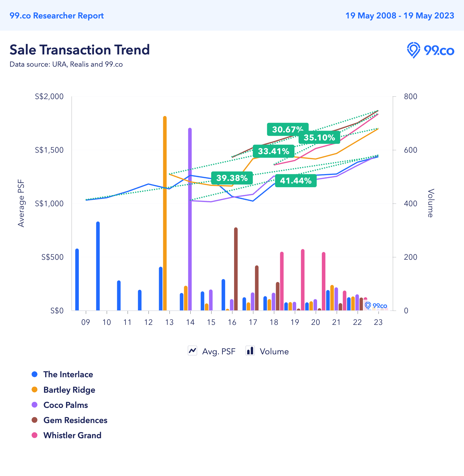Image resolution: width=464 pixels, height=476 pixels.
Task: Toggle the Volume legend bar icon
Action: (250, 351)
